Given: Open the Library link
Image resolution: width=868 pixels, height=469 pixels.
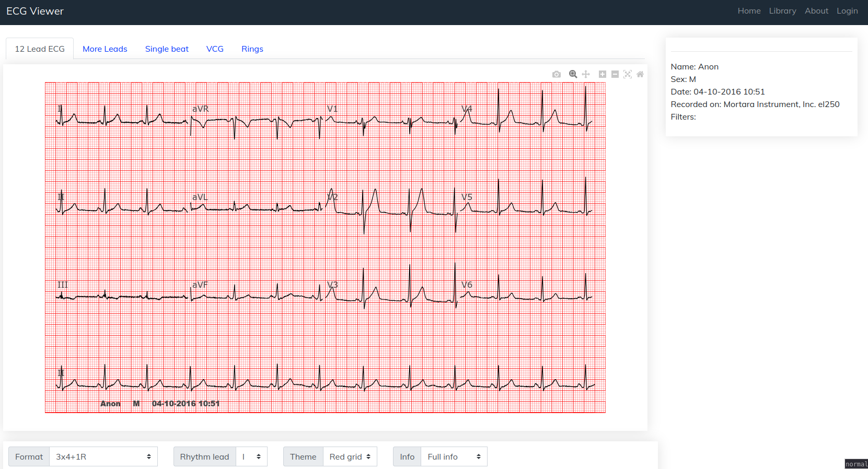Looking at the screenshot, I should pyautogui.click(x=782, y=11).
